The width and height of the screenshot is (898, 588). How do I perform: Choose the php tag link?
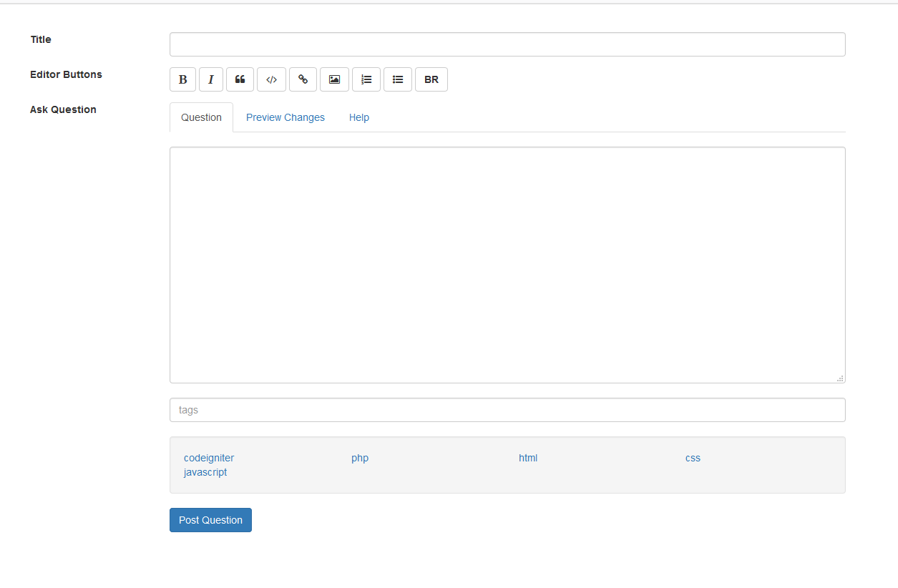[360, 458]
